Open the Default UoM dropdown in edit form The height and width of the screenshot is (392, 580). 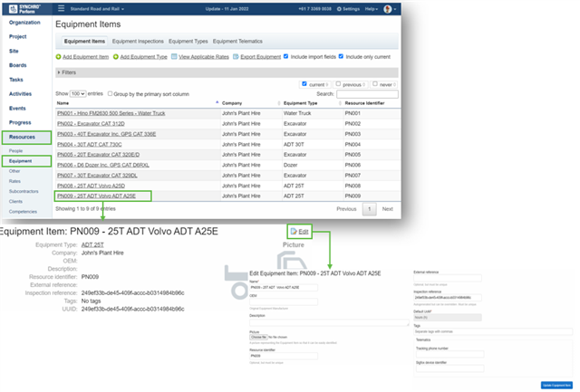448,318
